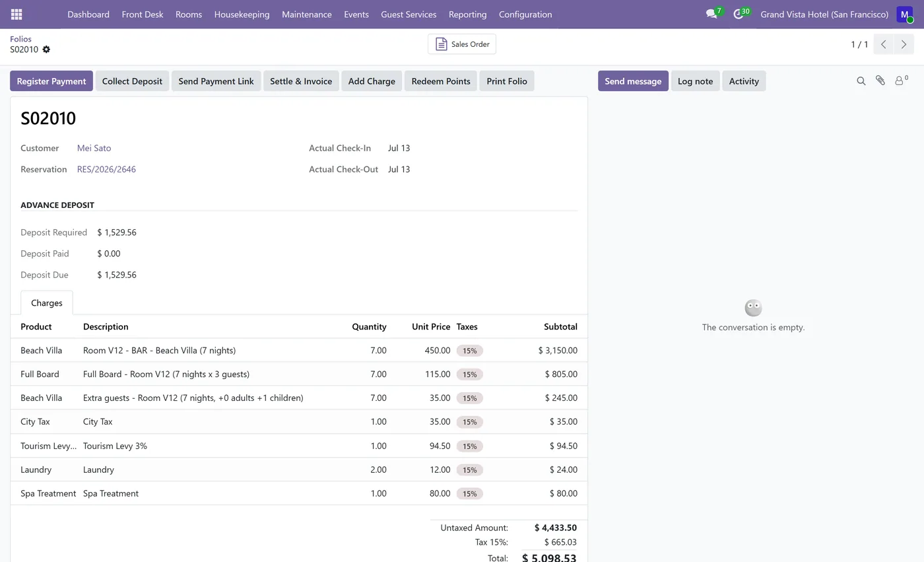
Task: Go back to Folios breadcrumb
Action: (x=20, y=39)
